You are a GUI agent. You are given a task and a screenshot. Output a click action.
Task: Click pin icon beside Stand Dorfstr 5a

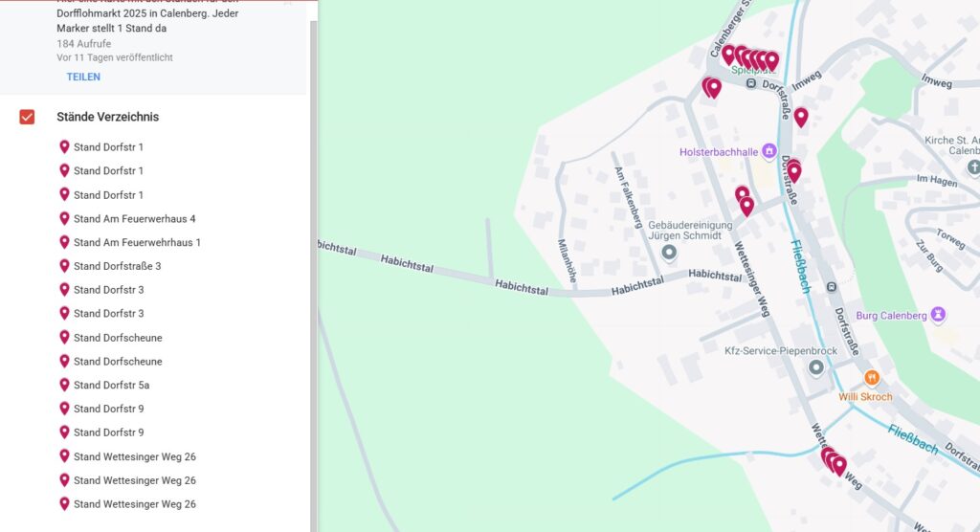pyautogui.click(x=65, y=385)
